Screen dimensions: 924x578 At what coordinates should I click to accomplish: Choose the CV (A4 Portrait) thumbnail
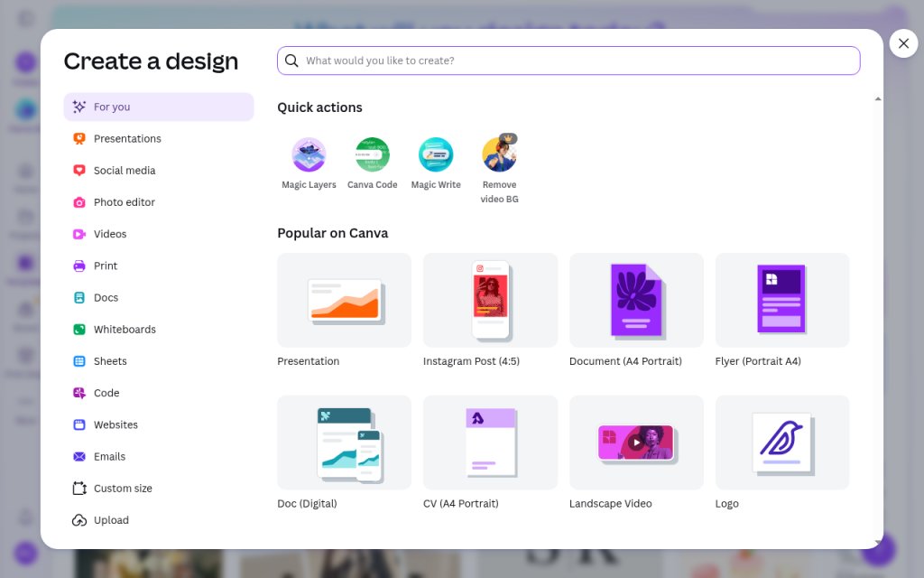coord(490,443)
